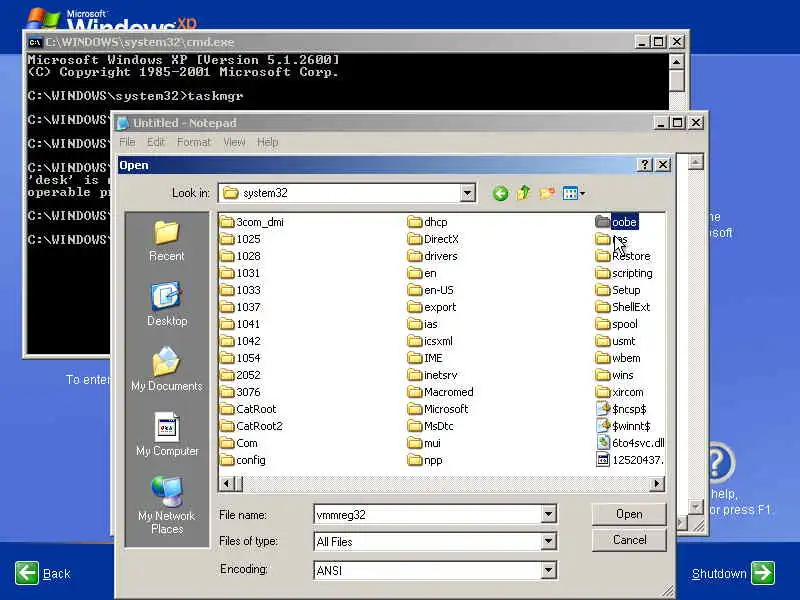Click the Back button on setup screen
This screenshot has height=600, width=800.
(42, 573)
